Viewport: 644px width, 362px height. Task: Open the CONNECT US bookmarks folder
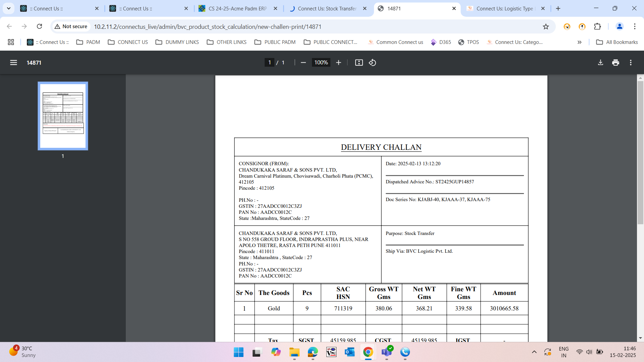(128, 42)
